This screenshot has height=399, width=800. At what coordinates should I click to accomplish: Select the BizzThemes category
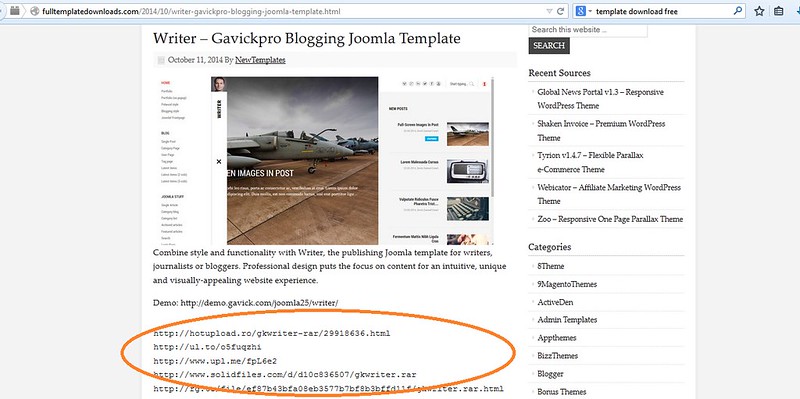[x=558, y=356]
